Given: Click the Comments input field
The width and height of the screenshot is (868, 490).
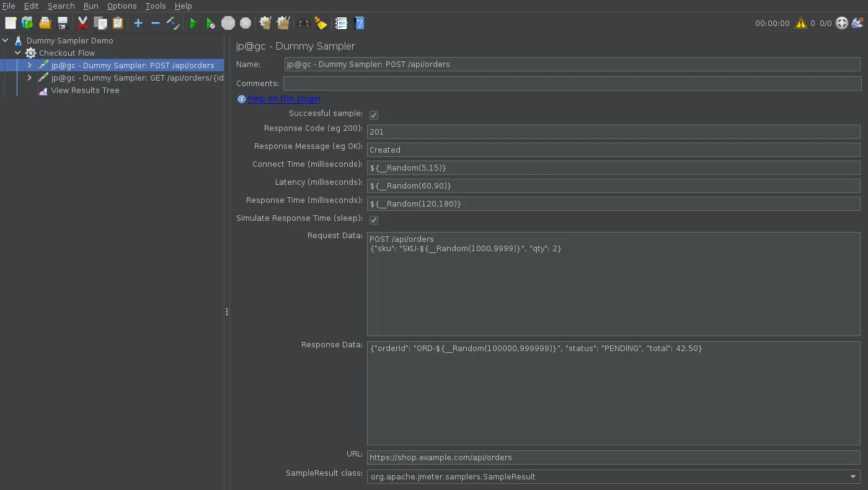Looking at the screenshot, I should click(x=572, y=83).
